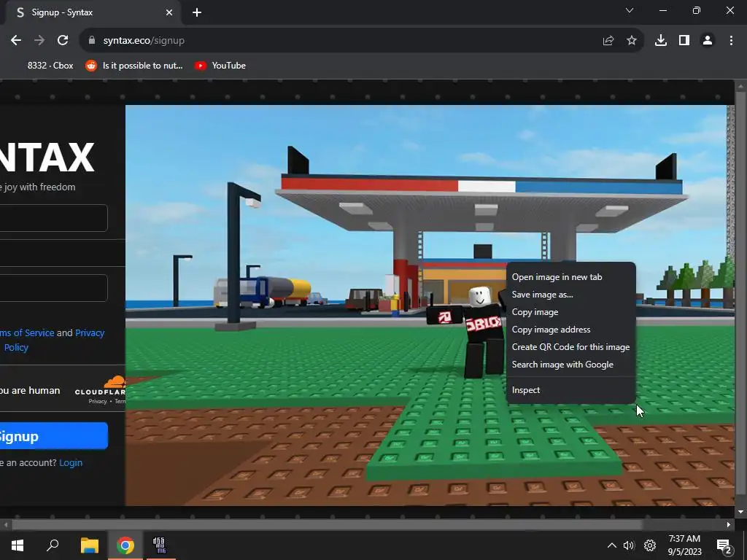Select the Signup - Syntax tab

[90, 12]
